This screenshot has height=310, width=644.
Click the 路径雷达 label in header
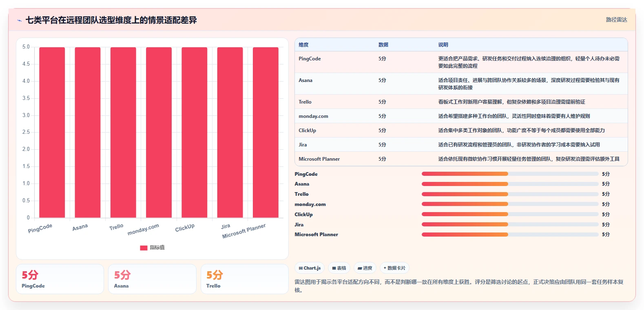click(616, 20)
